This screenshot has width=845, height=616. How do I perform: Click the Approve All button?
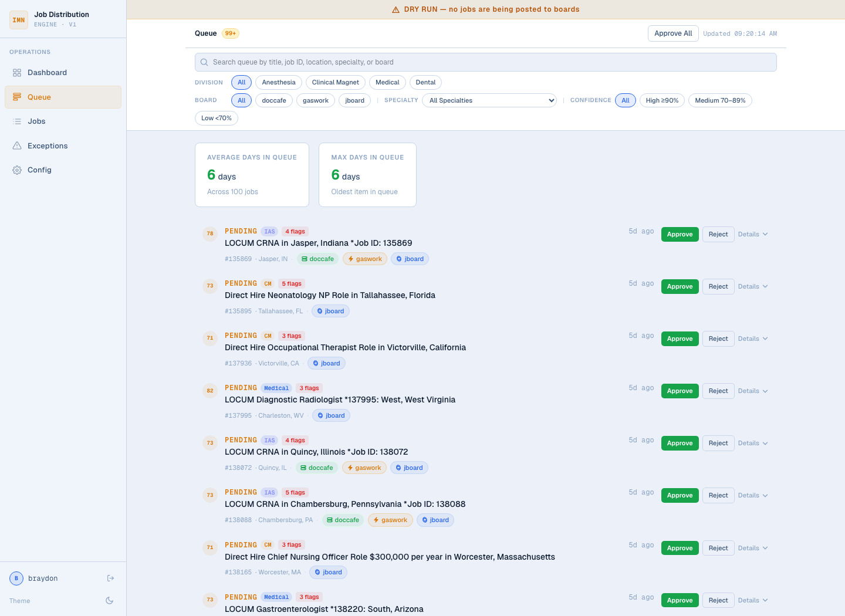pyautogui.click(x=673, y=33)
